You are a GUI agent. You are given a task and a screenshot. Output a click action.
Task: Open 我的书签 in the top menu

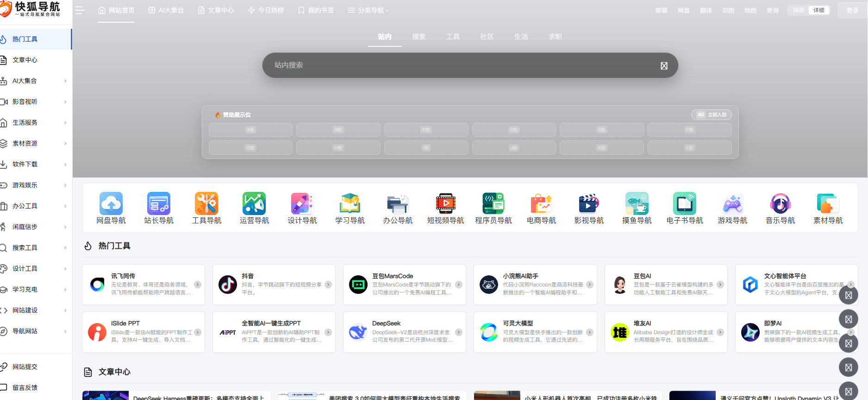tap(316, 10)
